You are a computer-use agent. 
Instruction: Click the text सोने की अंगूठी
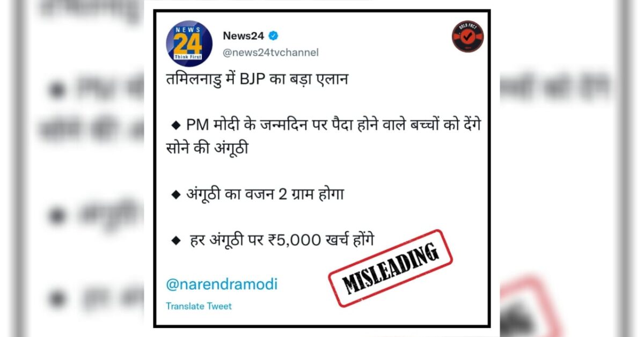tap(207, 149)
